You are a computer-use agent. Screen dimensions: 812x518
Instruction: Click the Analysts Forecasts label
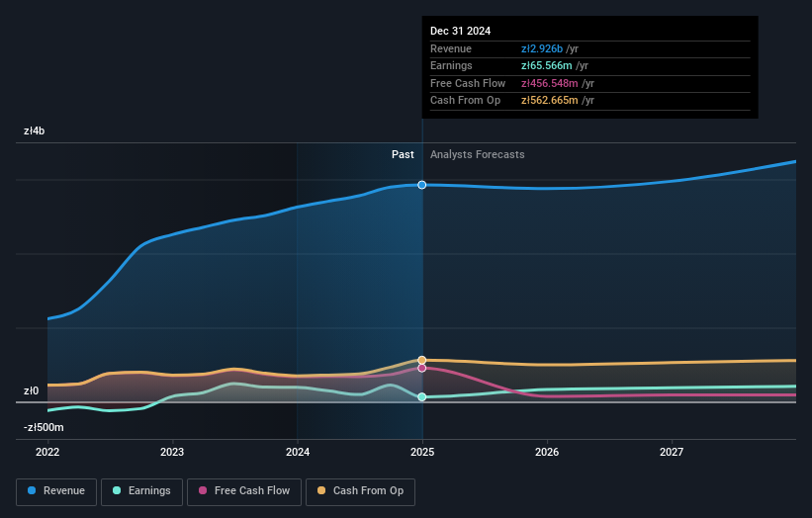coord(478,154)
